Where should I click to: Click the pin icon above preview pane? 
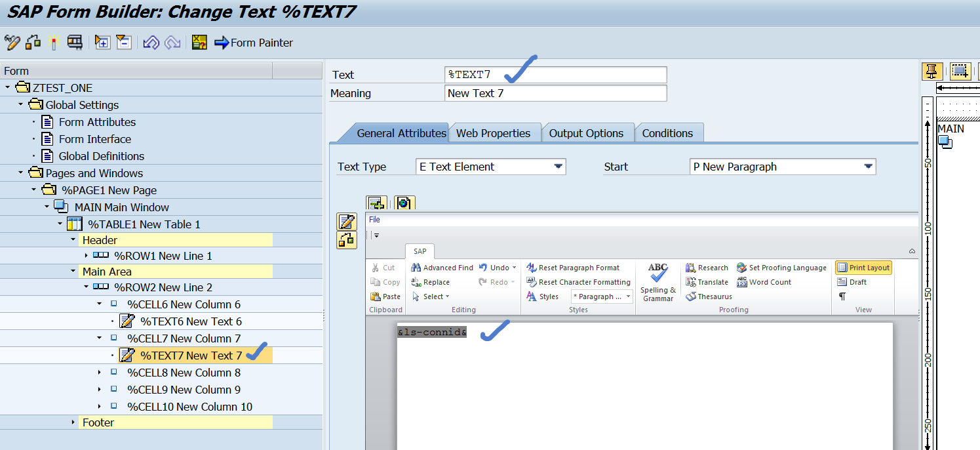click(932, 71)
